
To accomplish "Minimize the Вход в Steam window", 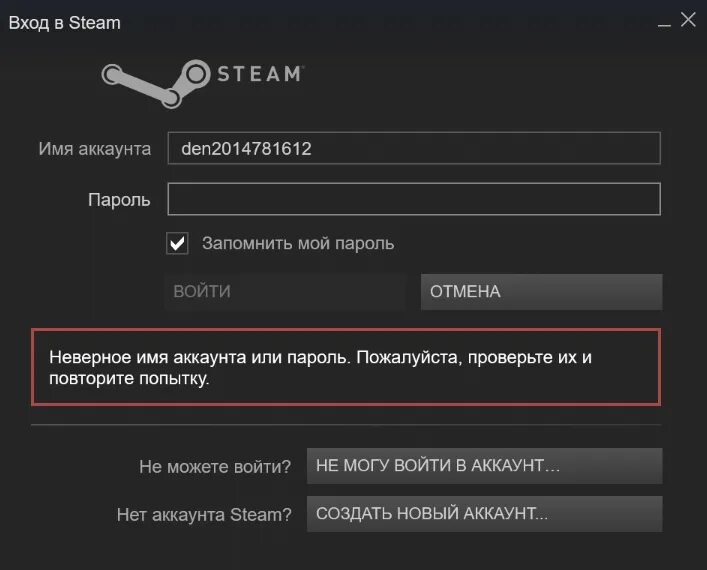I will (664, 22).
